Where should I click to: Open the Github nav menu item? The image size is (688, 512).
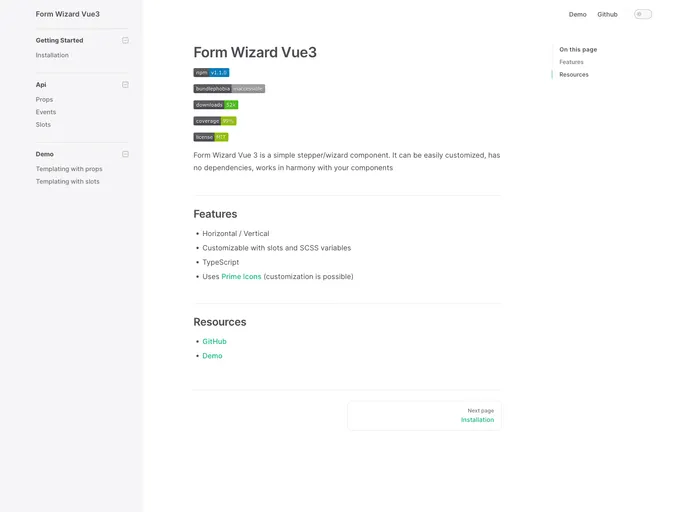click(607, 14)
